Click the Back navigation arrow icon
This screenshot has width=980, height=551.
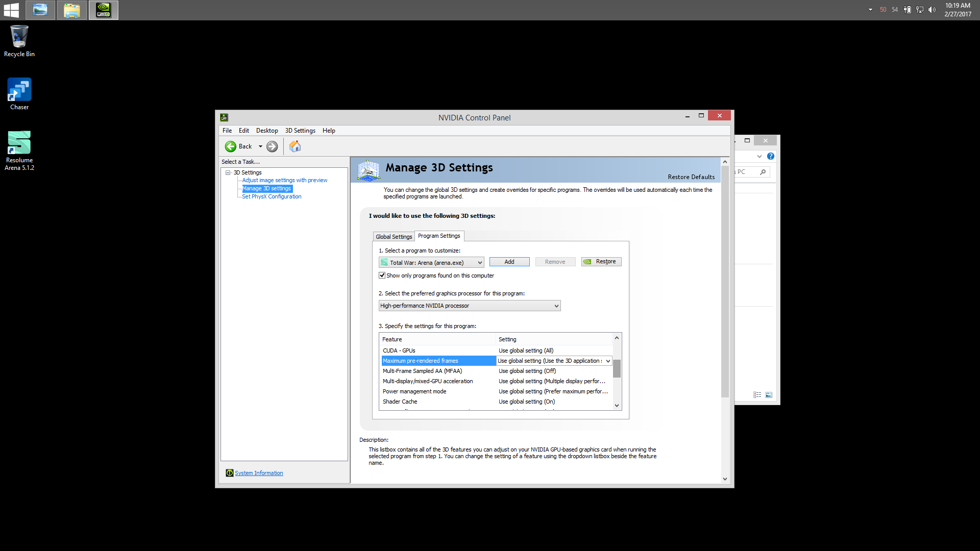tap(231, 146)
